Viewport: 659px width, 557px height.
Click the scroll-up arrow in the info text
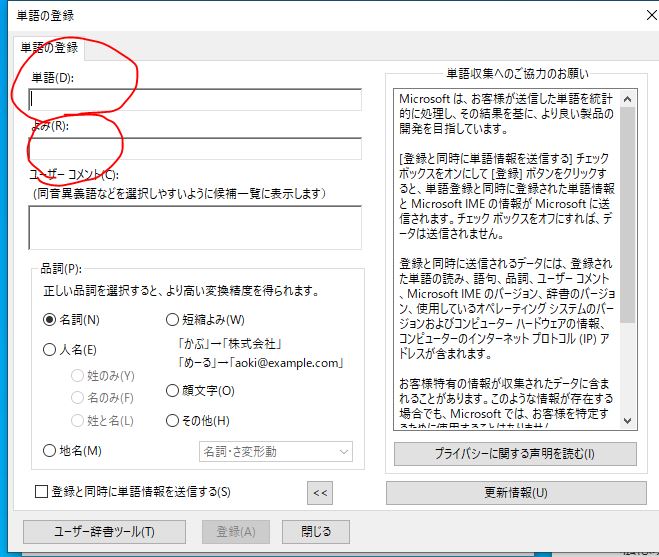[x=628, y=99]
